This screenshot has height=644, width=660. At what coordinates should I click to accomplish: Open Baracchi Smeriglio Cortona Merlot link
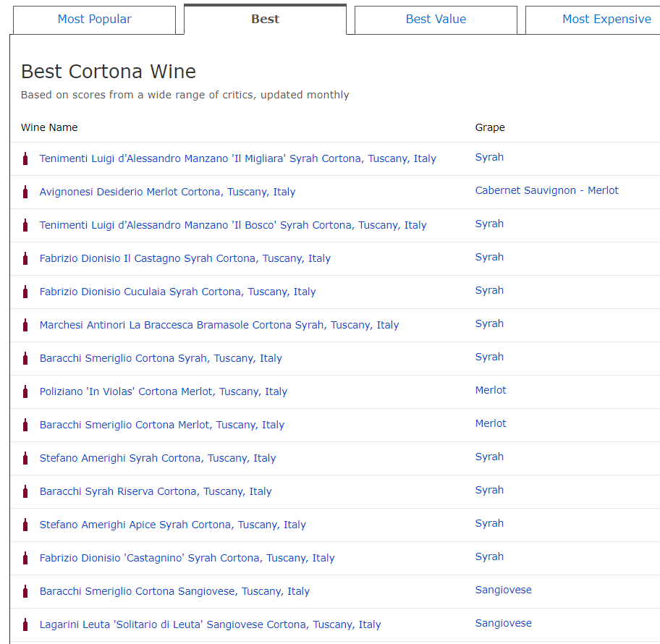click(x=162, y=425)
